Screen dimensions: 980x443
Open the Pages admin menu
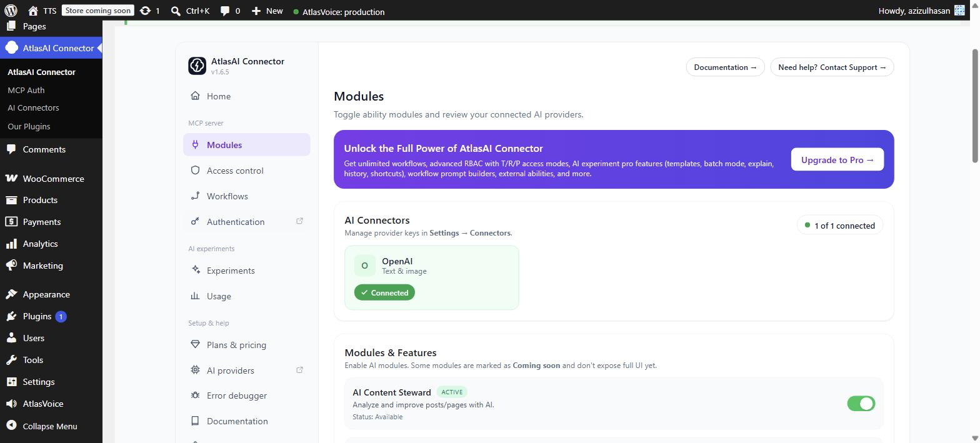pyautogui.click(x=51, y=26)
